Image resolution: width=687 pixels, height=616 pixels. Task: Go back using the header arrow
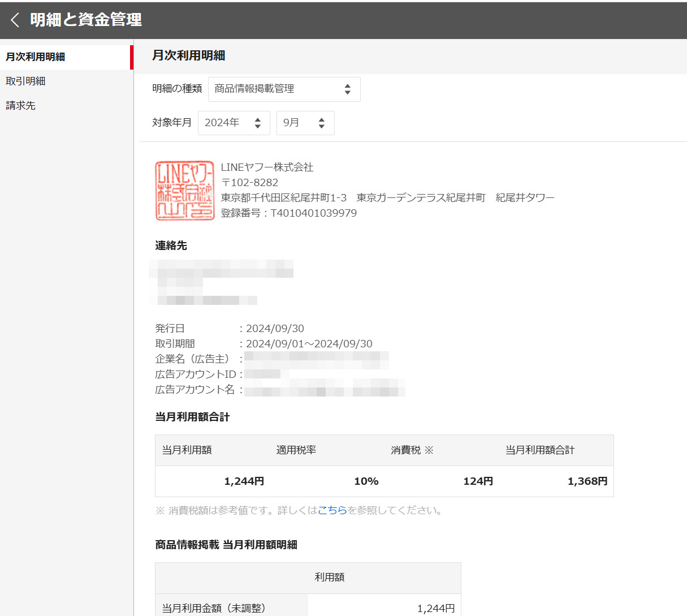[x=15, y=20]
